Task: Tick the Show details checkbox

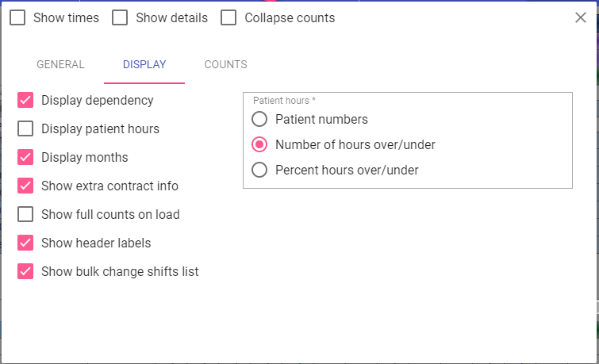Action: (120, 17)
